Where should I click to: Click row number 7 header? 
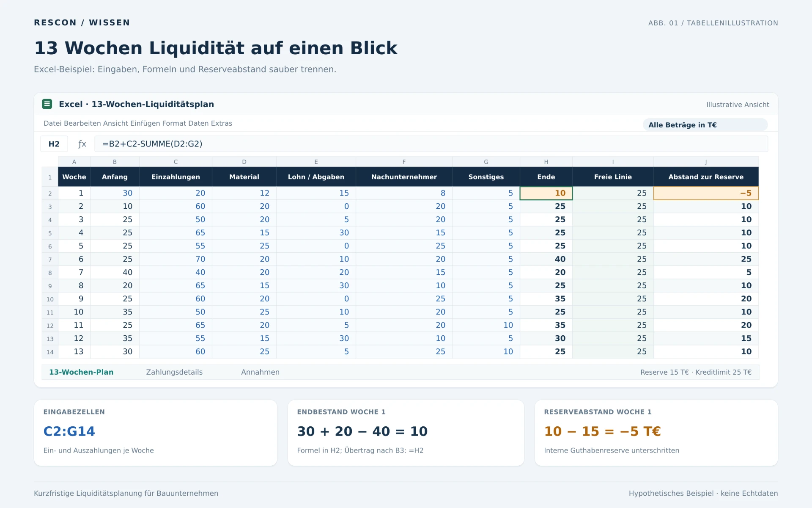(x=50, y=260)
